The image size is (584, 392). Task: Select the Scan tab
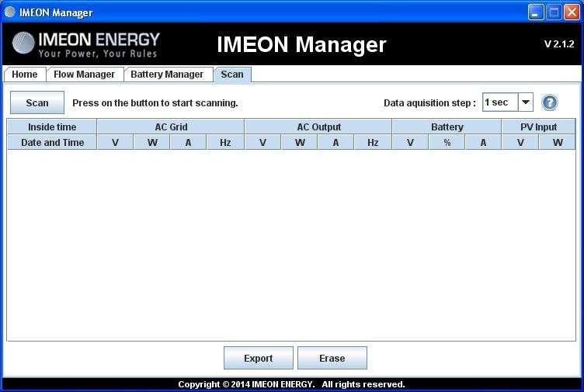(232, 75)
